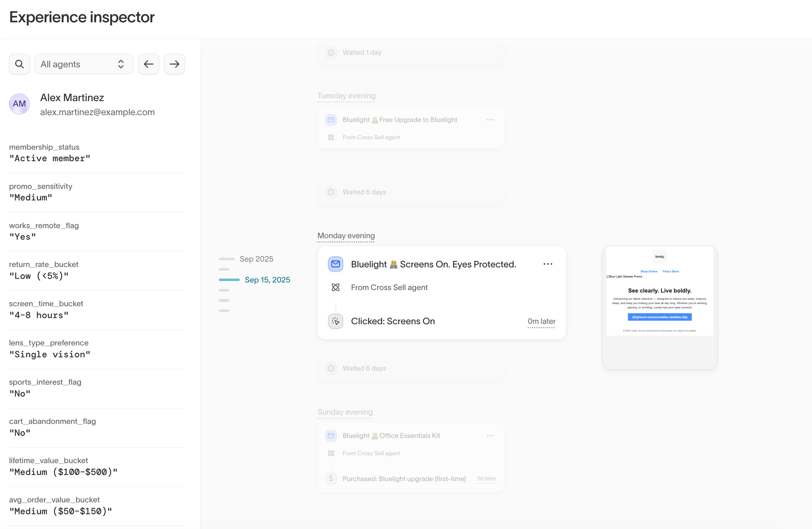Go to next user with right arrow

point(175,64)
